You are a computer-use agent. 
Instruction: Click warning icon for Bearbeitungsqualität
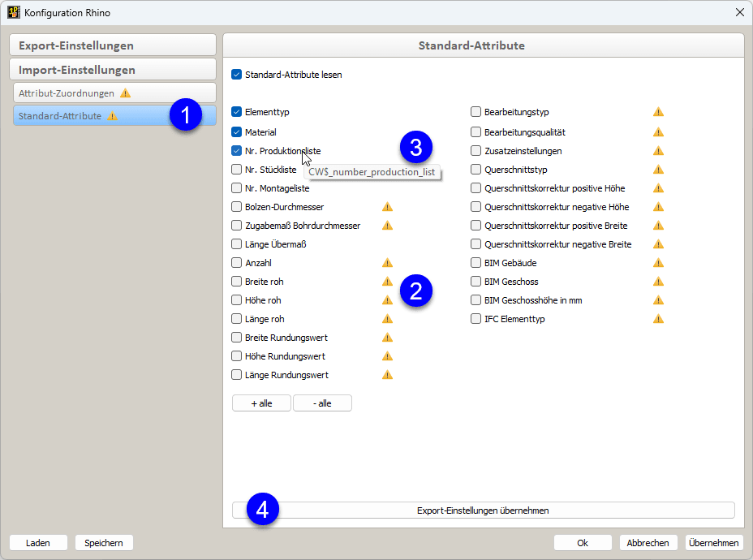(658, 132)
